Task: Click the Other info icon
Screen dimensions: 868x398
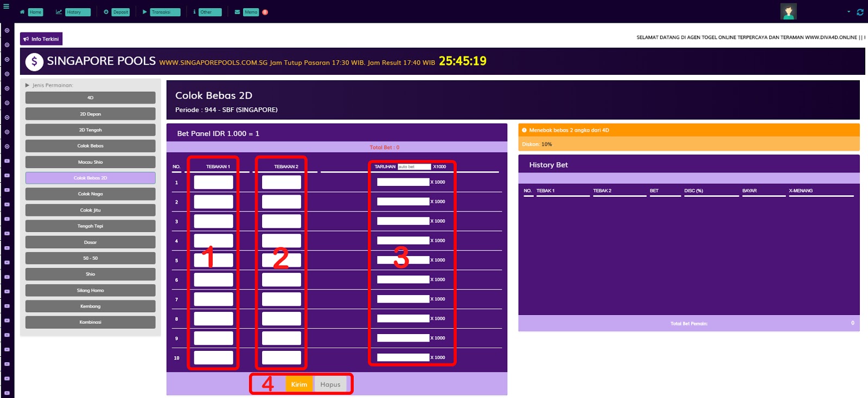Action: (194, 12)
